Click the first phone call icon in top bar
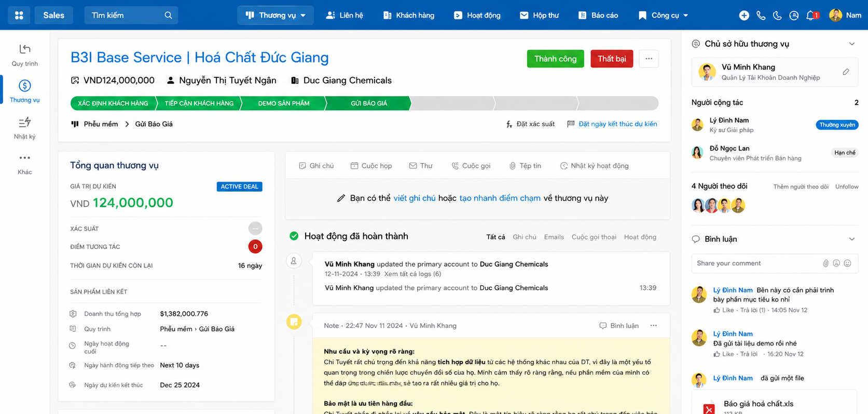This screenshot has height=414, width=868. pyautogui.click(x=761, y=15)
